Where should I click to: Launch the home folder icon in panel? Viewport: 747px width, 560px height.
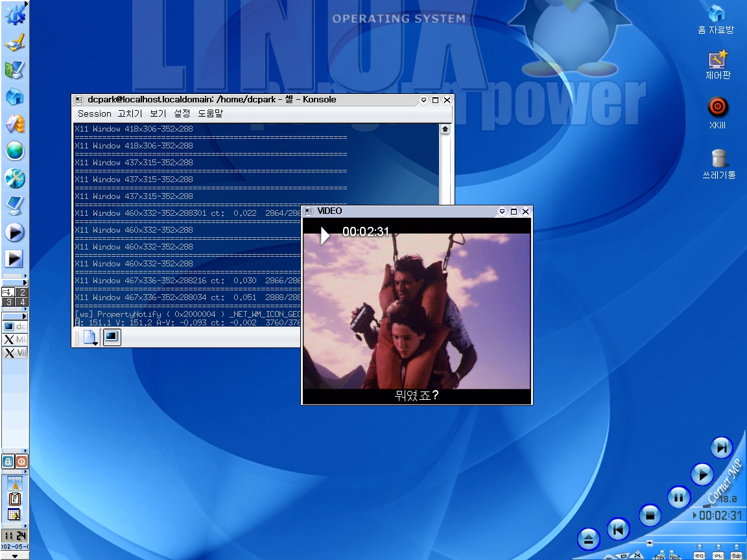pos(14,97)
